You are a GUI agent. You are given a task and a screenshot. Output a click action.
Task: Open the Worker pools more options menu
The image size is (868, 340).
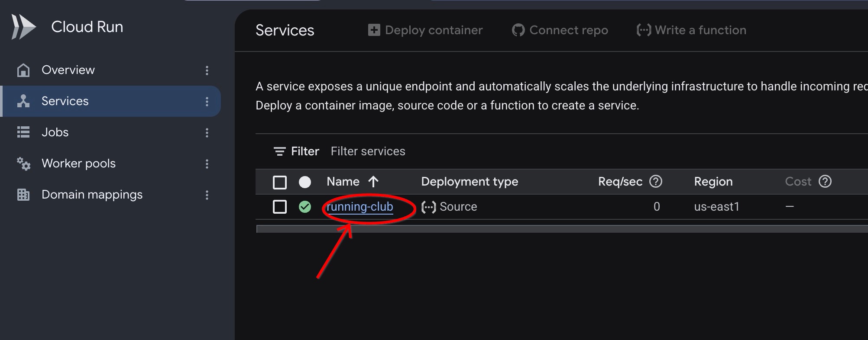pyautogui.click(x=207, y=164)
